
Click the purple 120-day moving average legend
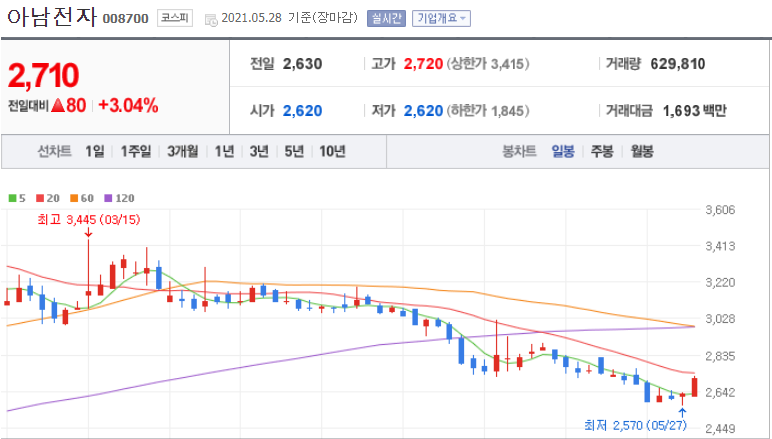(x=119, y=198)
